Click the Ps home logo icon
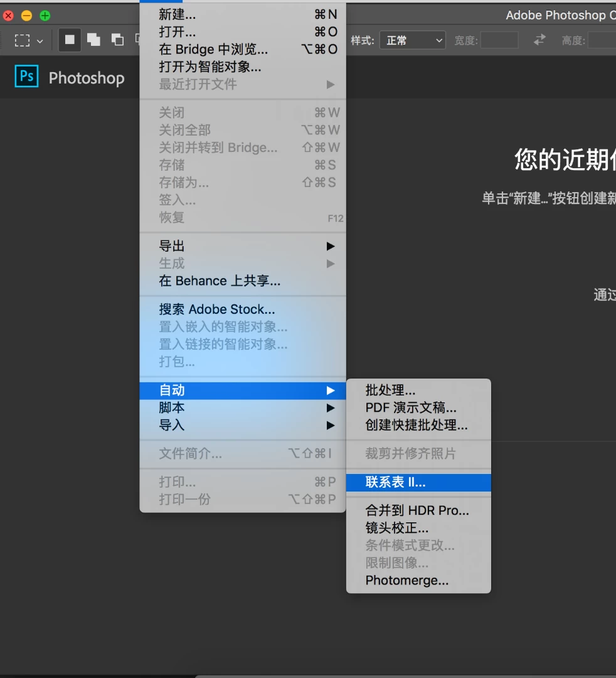Viewport: 616px width, 678px height. [26, 76]
